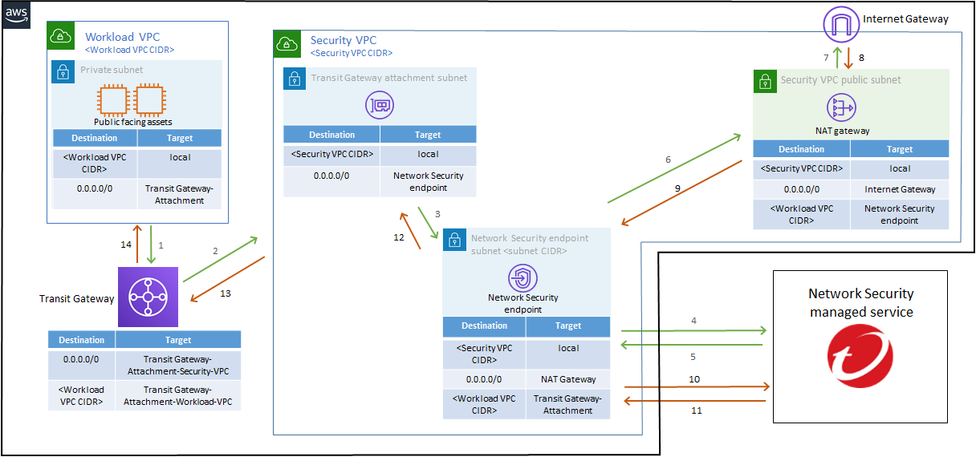Click the Network Security managed service title
Viewport: 980px width, 457px height.
861,303
